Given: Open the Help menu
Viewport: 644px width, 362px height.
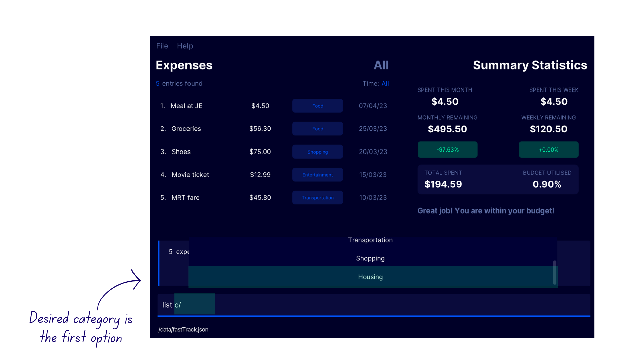Looking at the screenshot, I should (185, 46).
